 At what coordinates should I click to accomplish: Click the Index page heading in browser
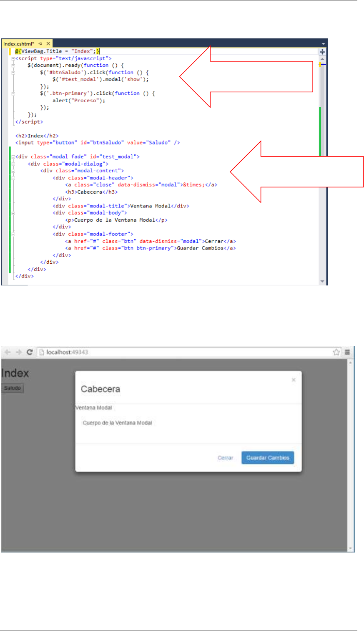pos(15,373)
